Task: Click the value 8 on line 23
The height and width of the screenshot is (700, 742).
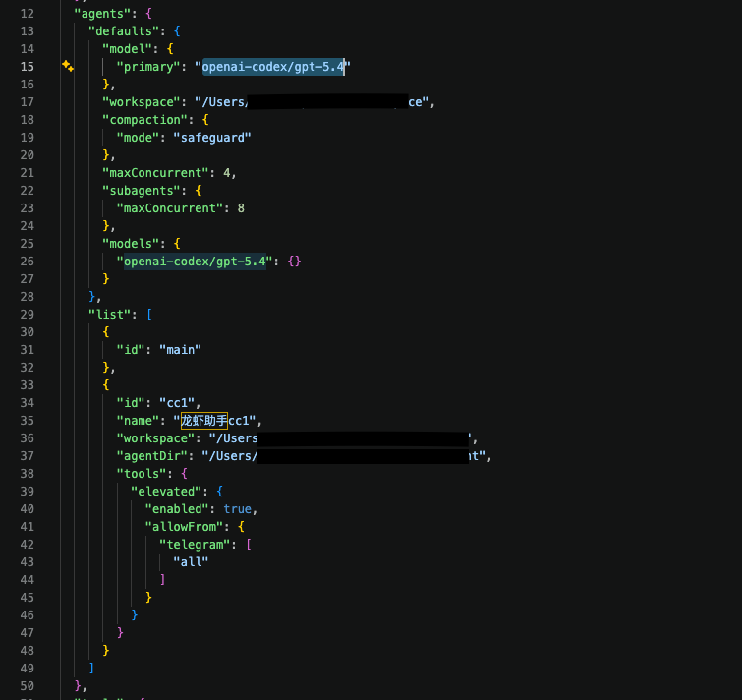Action: click(x=241, y=208)
